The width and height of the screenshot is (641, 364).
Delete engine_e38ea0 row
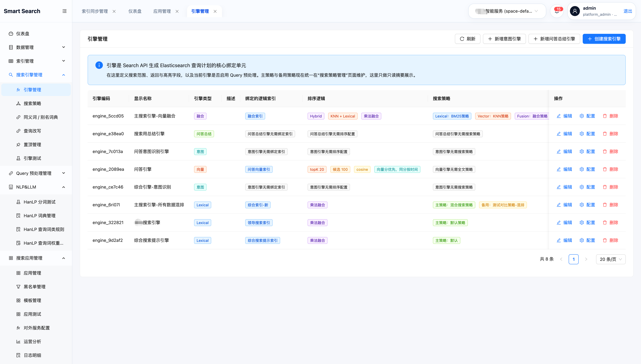coord(610,134)
